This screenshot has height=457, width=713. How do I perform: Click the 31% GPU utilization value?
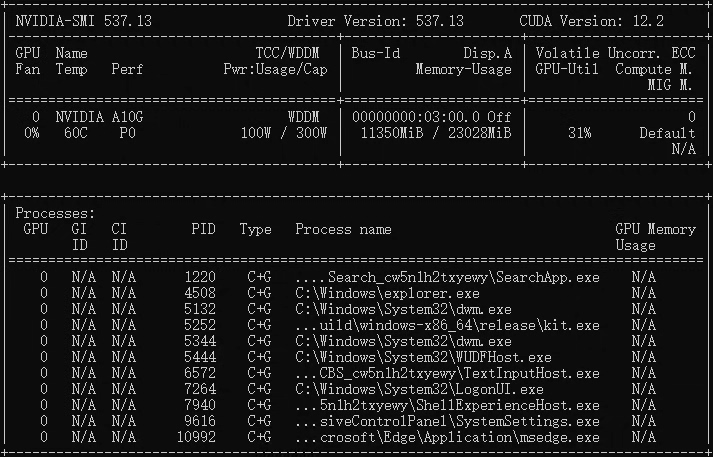(579, 133)
